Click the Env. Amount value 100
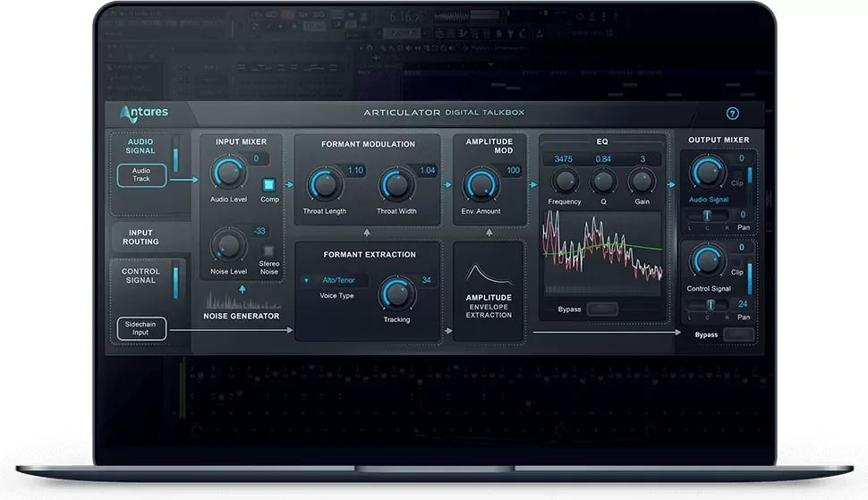The image size is (868, 500). (x=513, y=170)
